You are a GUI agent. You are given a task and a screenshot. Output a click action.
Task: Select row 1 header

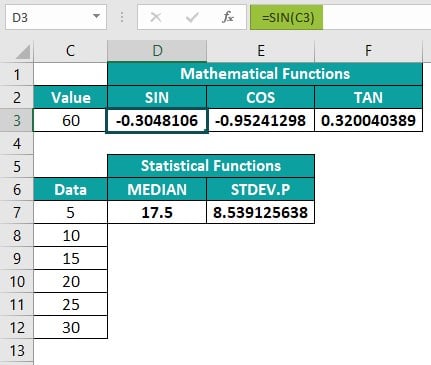17,74
